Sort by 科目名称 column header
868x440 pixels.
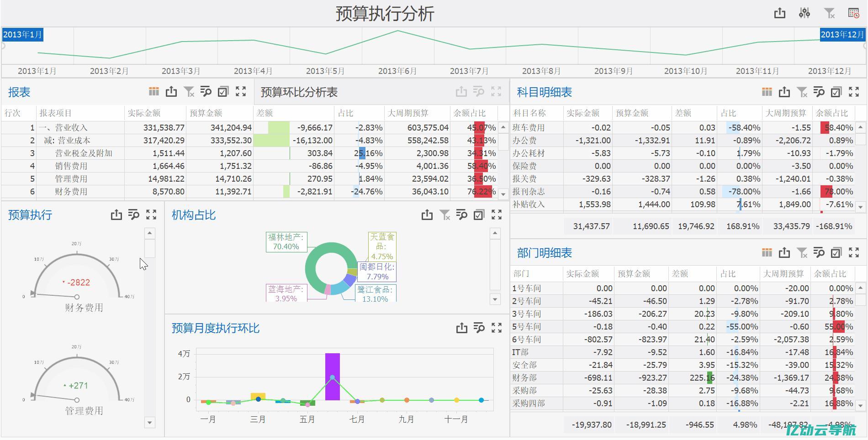(536, 113)
